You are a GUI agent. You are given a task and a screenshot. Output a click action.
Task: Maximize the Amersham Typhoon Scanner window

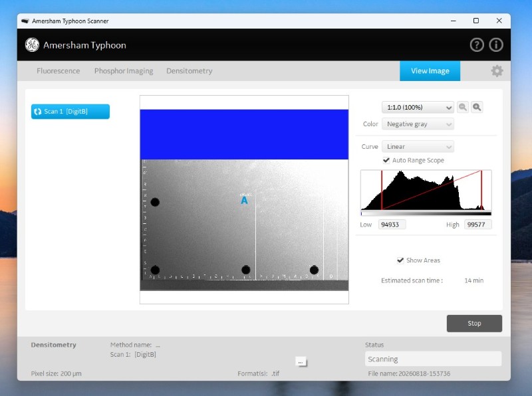pyautogui.click(x=476, y=21)
